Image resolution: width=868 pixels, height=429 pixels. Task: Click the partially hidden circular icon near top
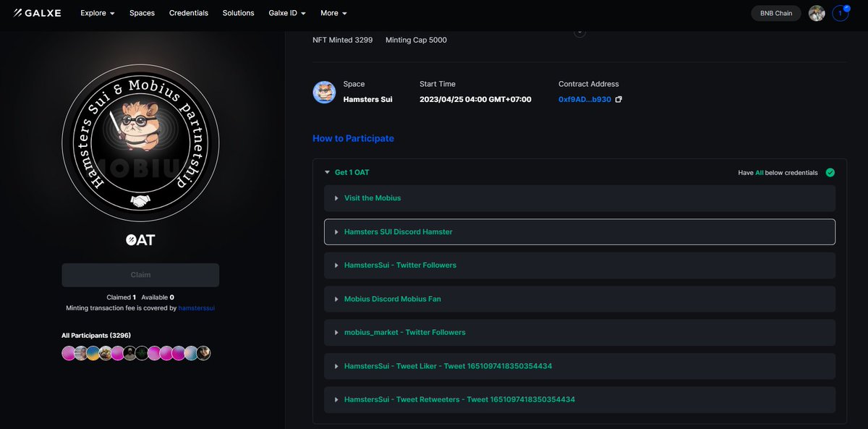[579, 33]
